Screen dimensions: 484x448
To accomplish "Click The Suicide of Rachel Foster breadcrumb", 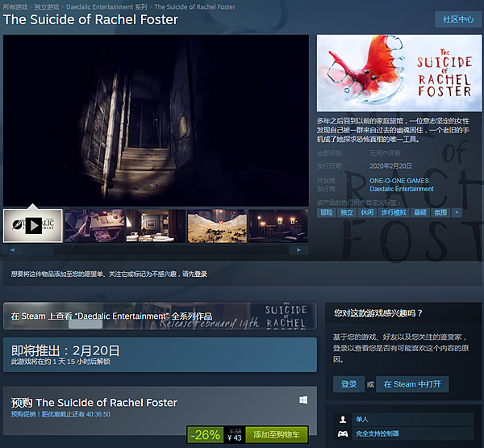I will tap(194, 6).
